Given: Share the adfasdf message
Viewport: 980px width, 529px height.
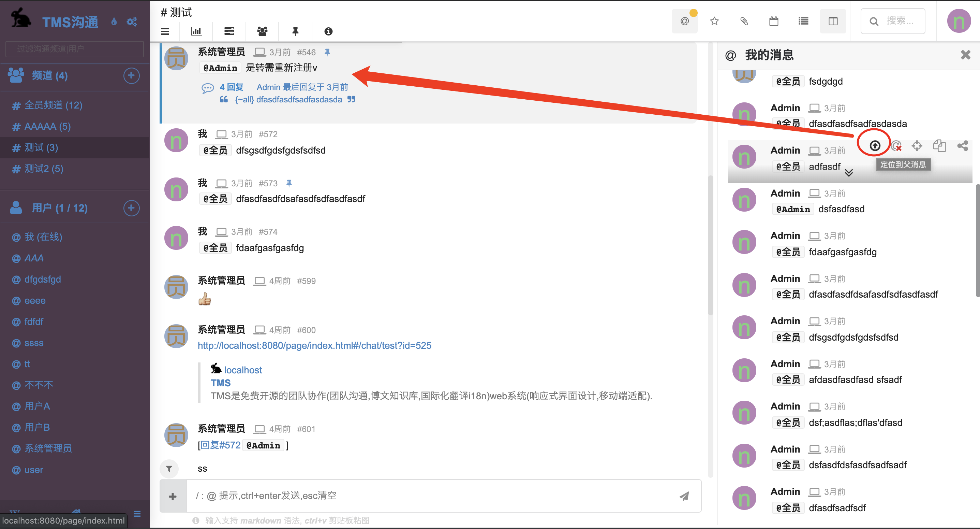Looking at the screenshot, I should point(963,145).
